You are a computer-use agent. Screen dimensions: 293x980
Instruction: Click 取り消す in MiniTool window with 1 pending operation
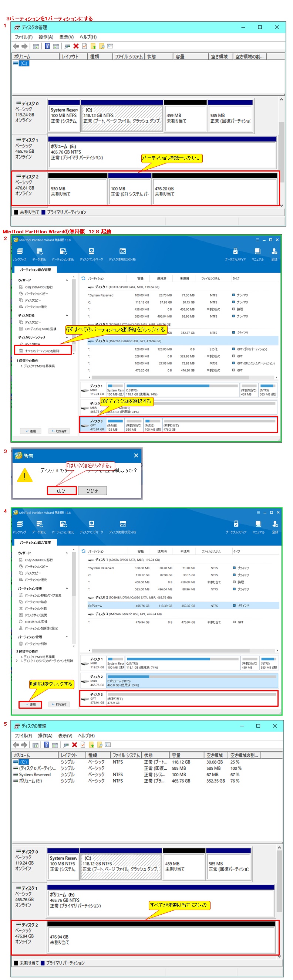59,431
